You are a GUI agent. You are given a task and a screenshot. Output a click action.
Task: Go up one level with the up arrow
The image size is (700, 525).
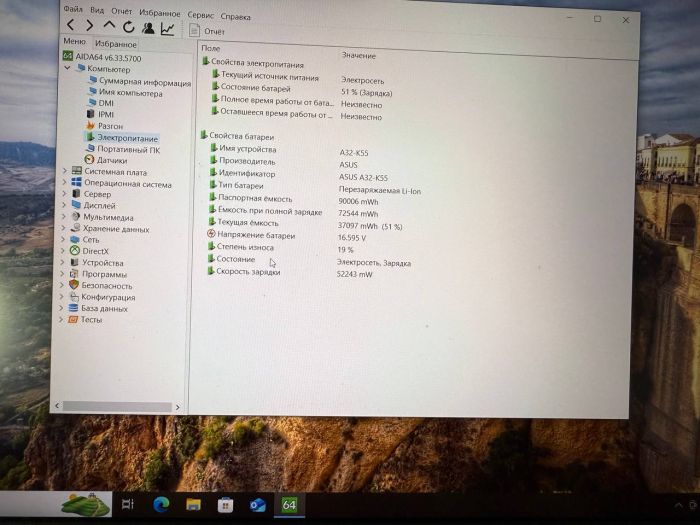click(109, 26)
